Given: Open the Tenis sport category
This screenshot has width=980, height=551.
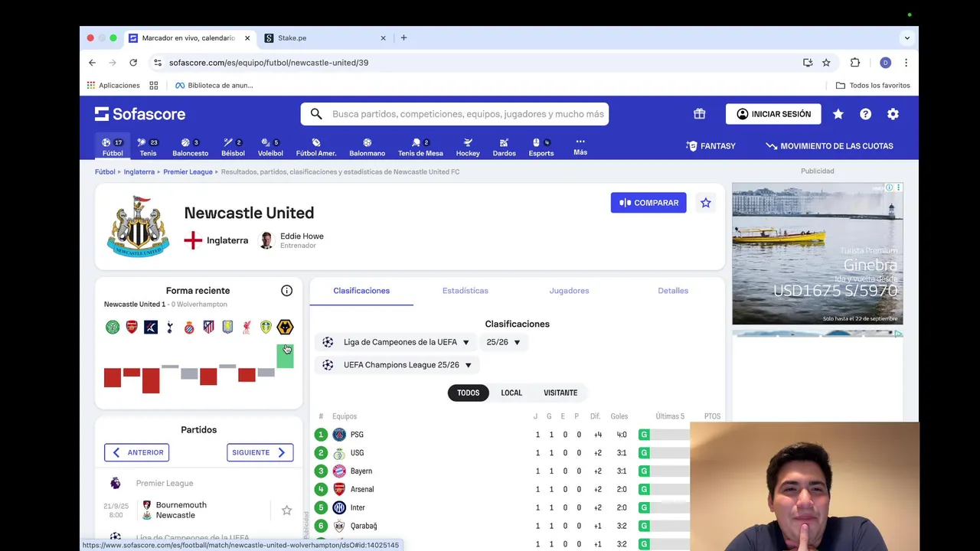Looking at the screenshot, I should (x=148, y=147).
